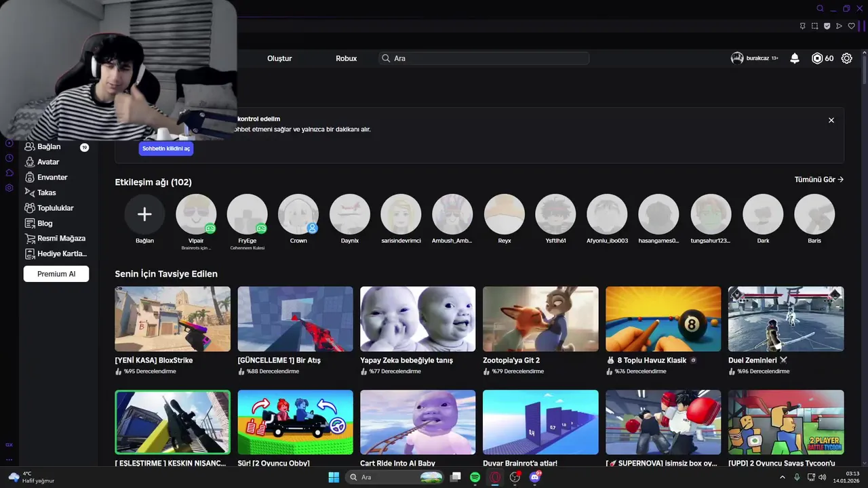This screenshot has width=868, height=488.
Task: Open the Bir Atış game thumbnail
Action: [x=296, y=319]
